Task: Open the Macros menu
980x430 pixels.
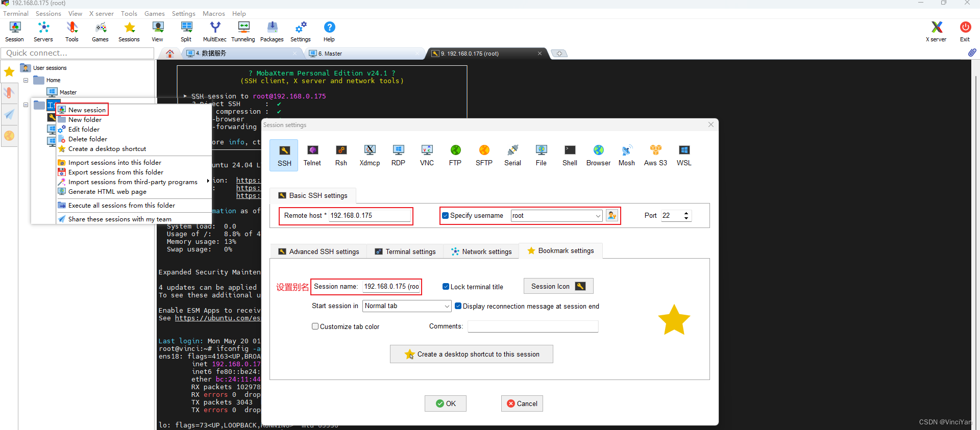Action: pyautogui.click(x=214, y=13)
